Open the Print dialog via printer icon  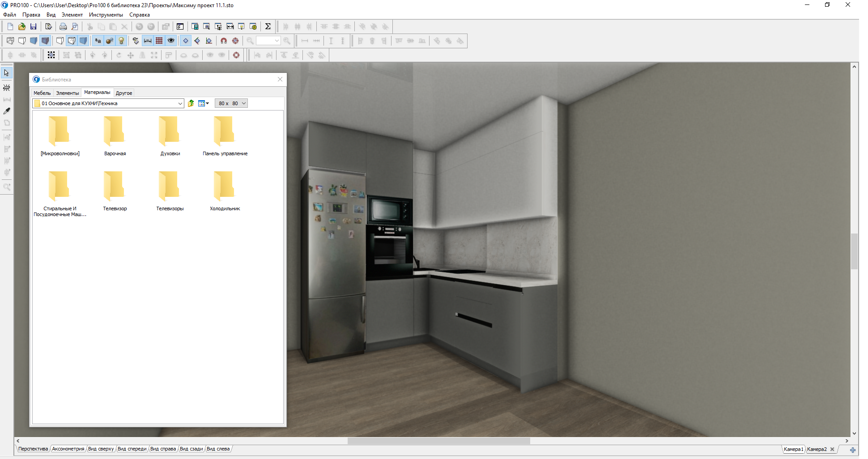(63, 26)
